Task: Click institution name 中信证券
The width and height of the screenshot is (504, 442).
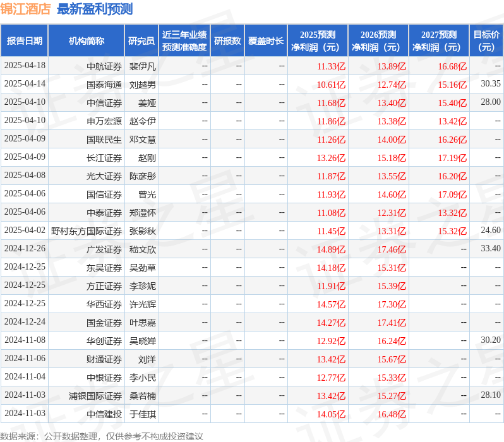Action: pos(104,103)
